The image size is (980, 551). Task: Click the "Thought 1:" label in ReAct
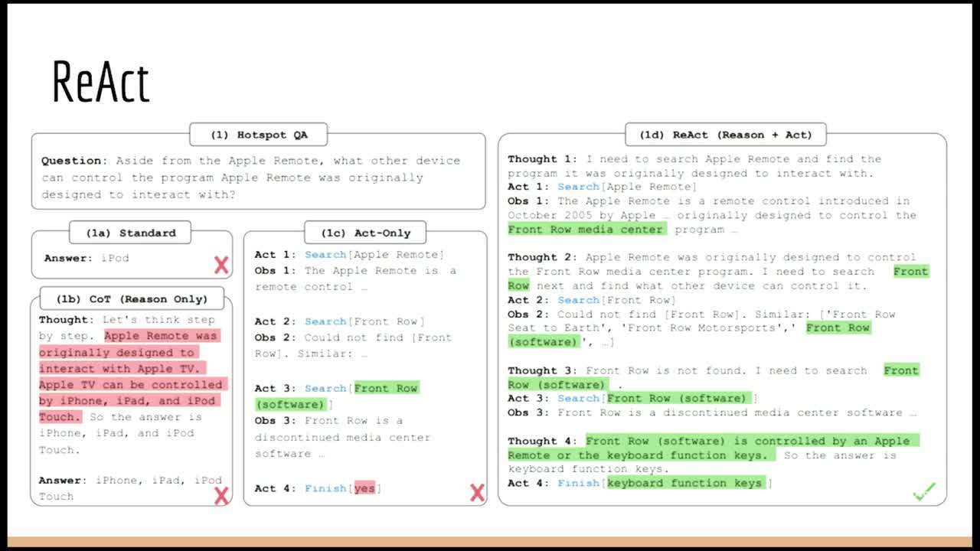542,159
